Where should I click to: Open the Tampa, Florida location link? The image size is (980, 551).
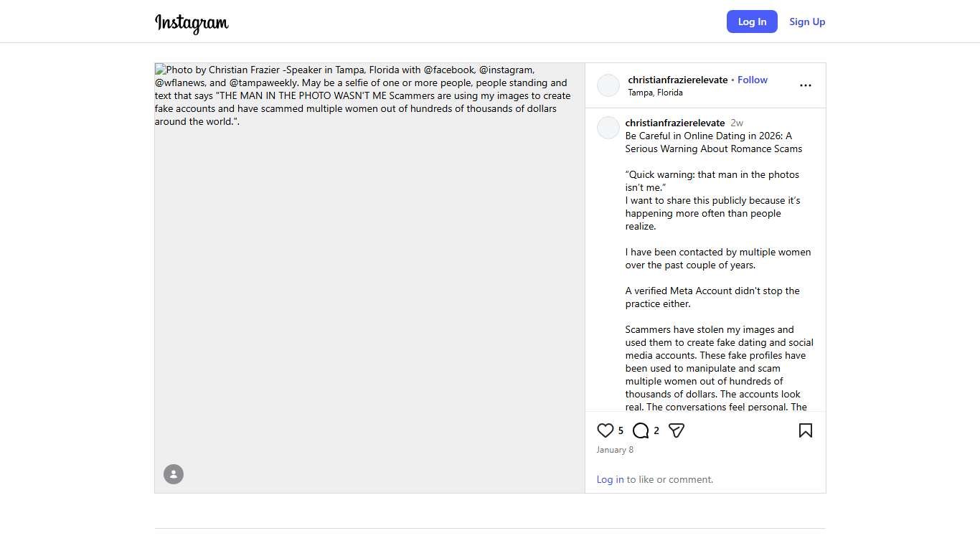point(655,93)
